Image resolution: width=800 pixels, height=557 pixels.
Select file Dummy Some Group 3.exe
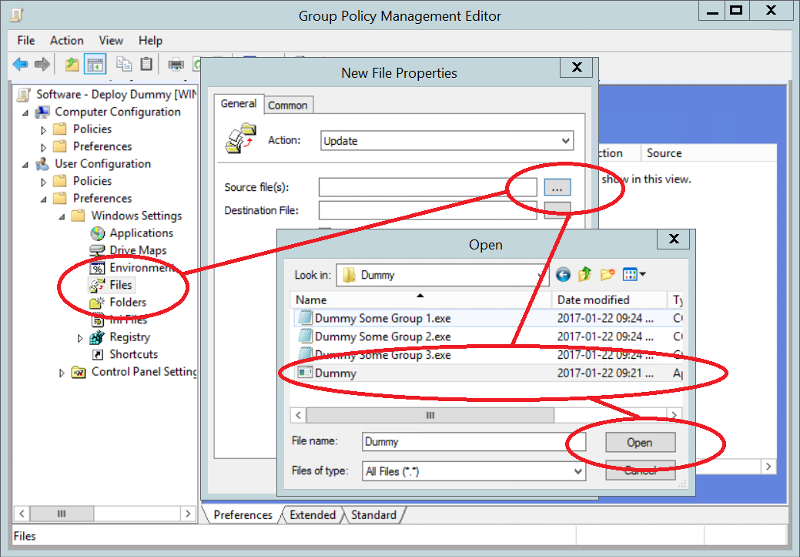pos(383,355)
